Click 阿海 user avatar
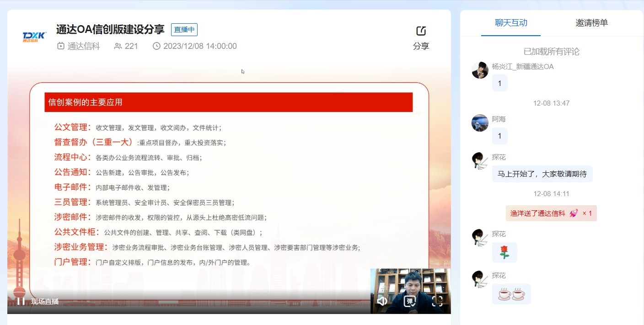Viewport: 644px width, 325px height. 480,123
